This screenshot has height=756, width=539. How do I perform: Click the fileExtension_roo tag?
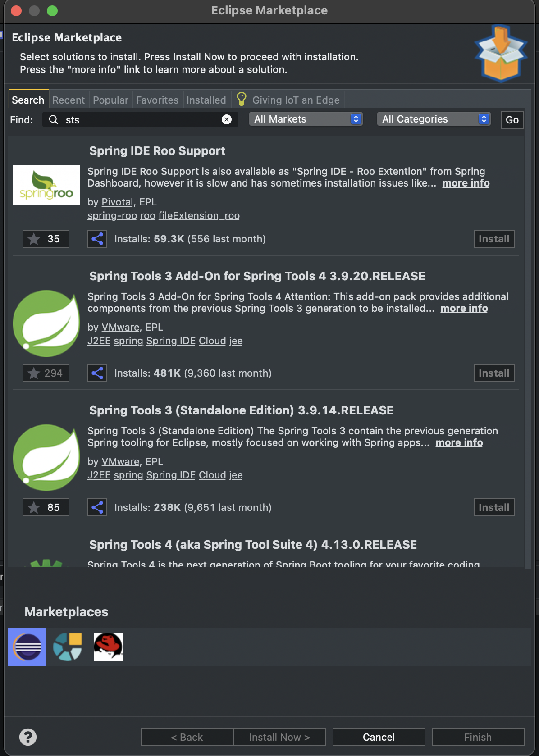(x=199, y=215)
